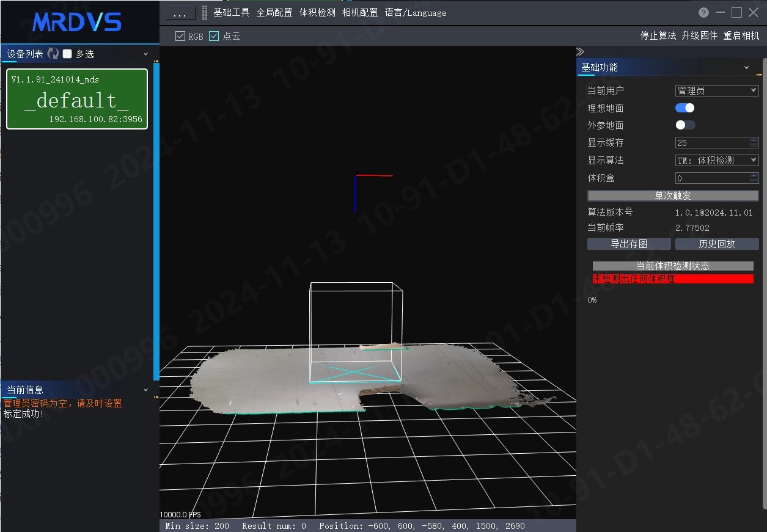The image size is (767, 532).
Task: Open the 语言/Language menu
Action: click(416, 13)
